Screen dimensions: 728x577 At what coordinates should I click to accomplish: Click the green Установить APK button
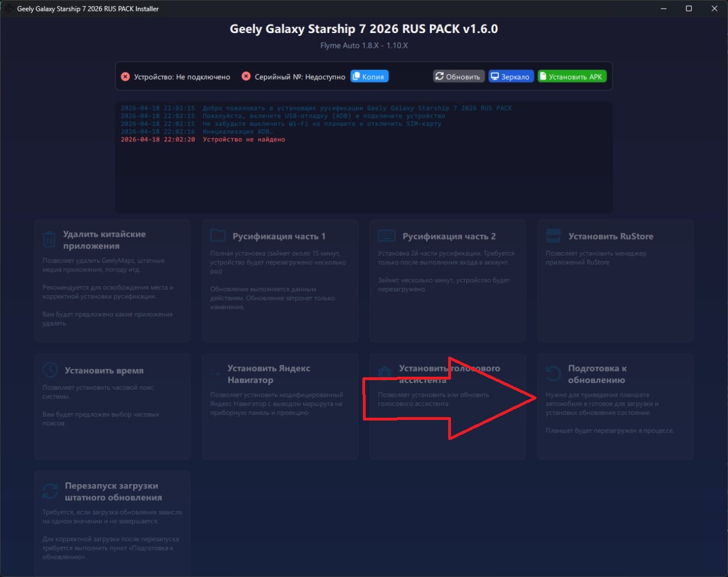(x=572, y=76)
